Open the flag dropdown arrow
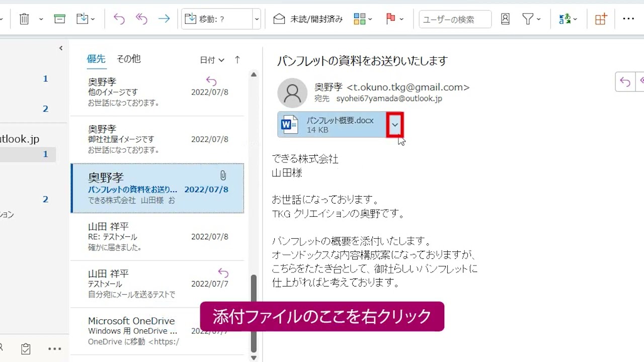644x362 pixels. (x=401, y=19)
